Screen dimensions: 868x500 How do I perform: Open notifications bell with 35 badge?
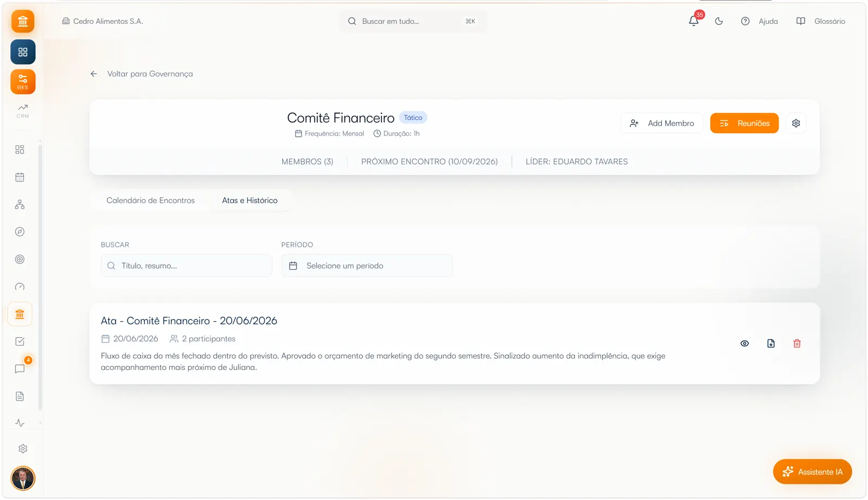(694, 21)
